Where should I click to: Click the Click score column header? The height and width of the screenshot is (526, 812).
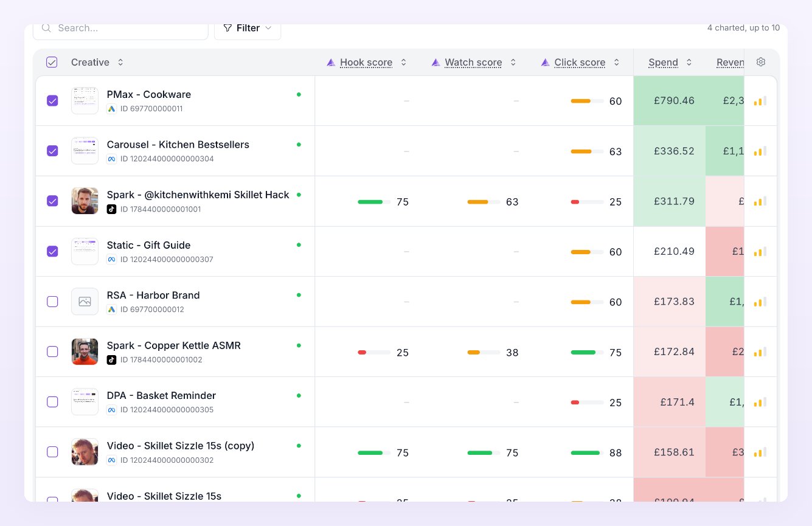[x=580, y=62]
